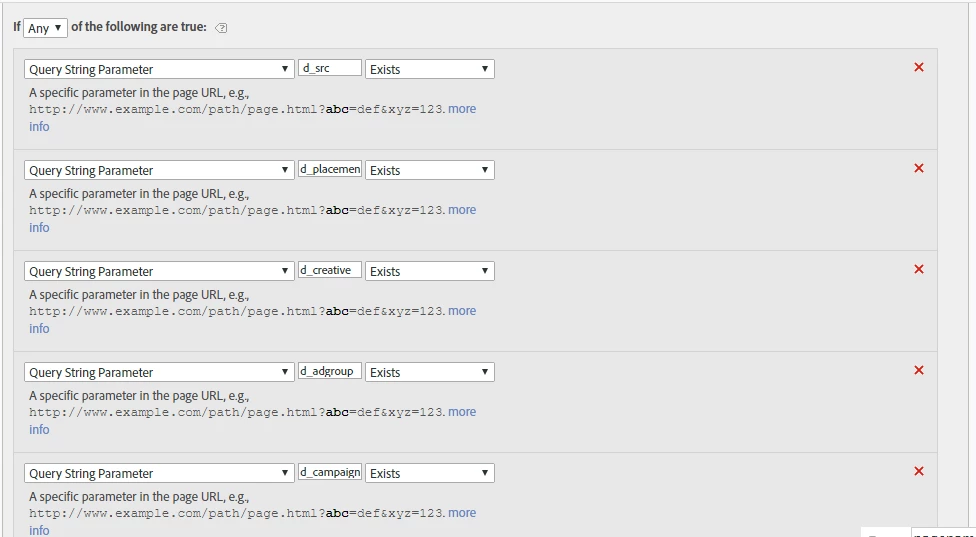The height and width of the screenshot is (537, 976).
Task: Remove the d_src condition with red X
Action: 919,67
